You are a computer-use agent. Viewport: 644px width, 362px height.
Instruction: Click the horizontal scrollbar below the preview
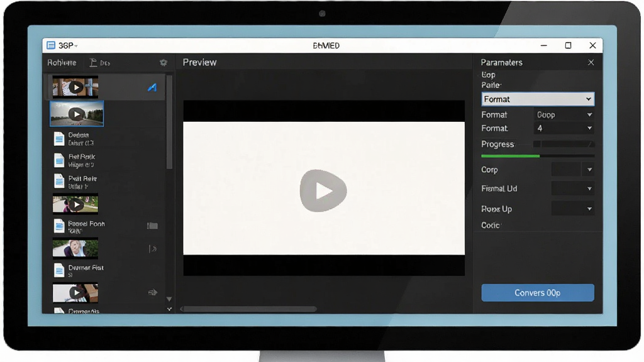click(x=249, y=309)
